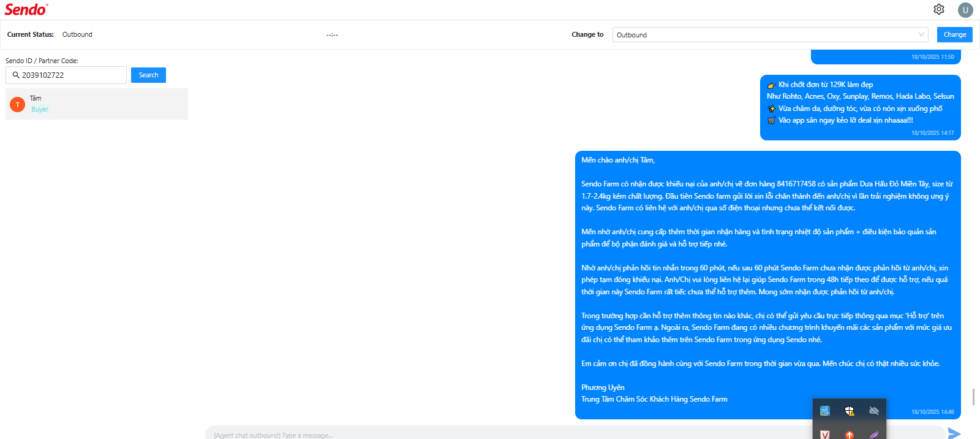Focus the agent chat outbound message box

575,433
